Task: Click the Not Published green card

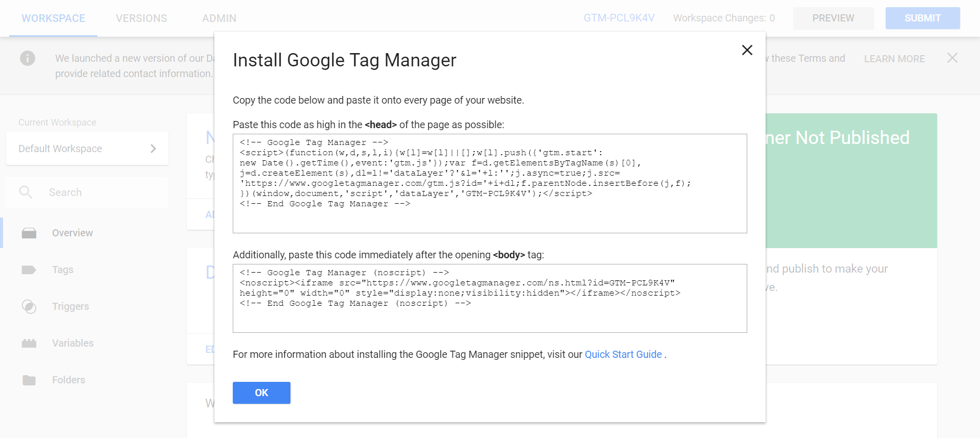Action: 851,181
